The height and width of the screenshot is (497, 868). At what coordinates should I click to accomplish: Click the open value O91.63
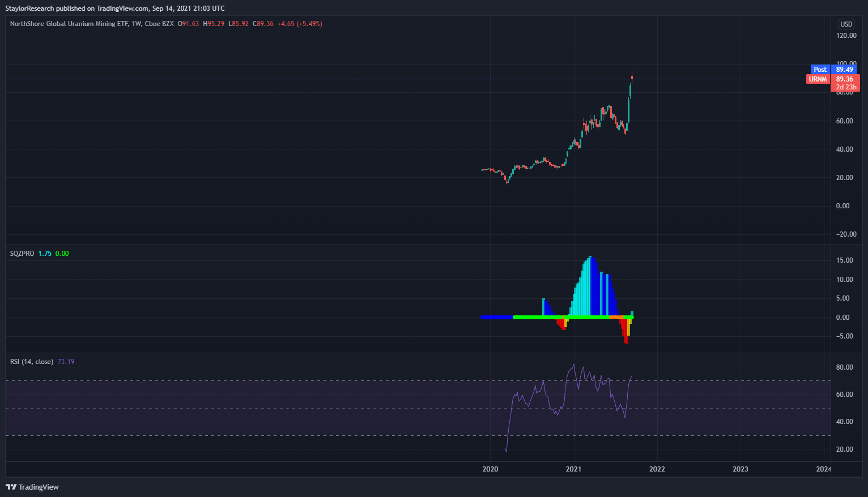coord(189,24)
